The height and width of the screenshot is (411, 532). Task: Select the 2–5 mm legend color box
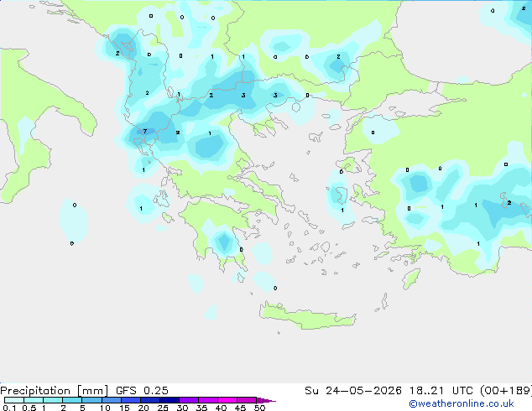click(x=72, y=400)
